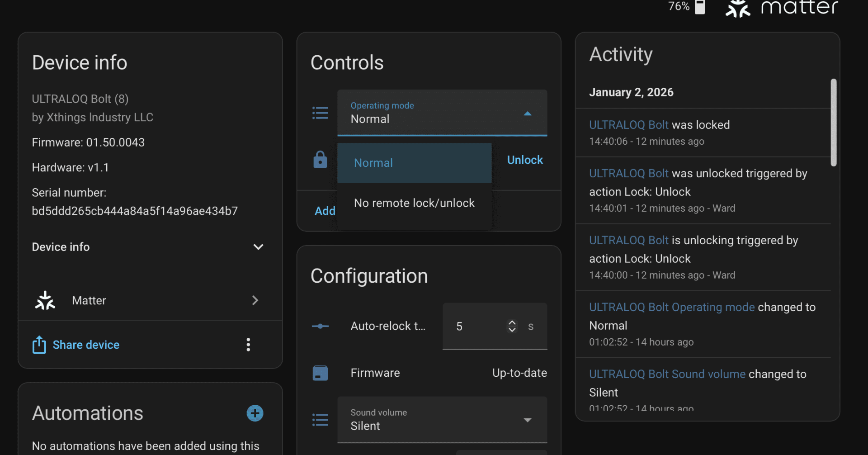Click the battery indicator icon at top
The width and height of the screenshot is (868, 455).
pos(700,7)
